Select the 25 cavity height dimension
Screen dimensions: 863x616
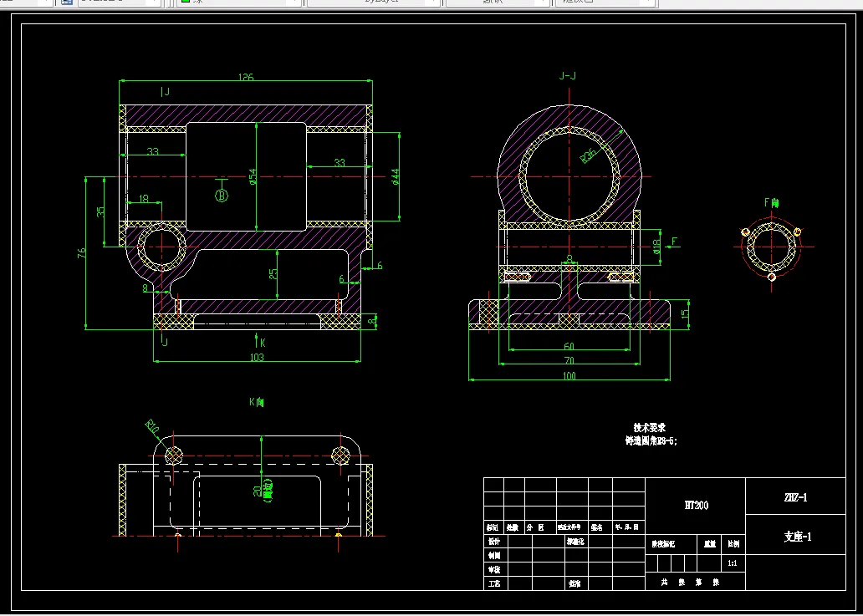click(x=273, y=273)
